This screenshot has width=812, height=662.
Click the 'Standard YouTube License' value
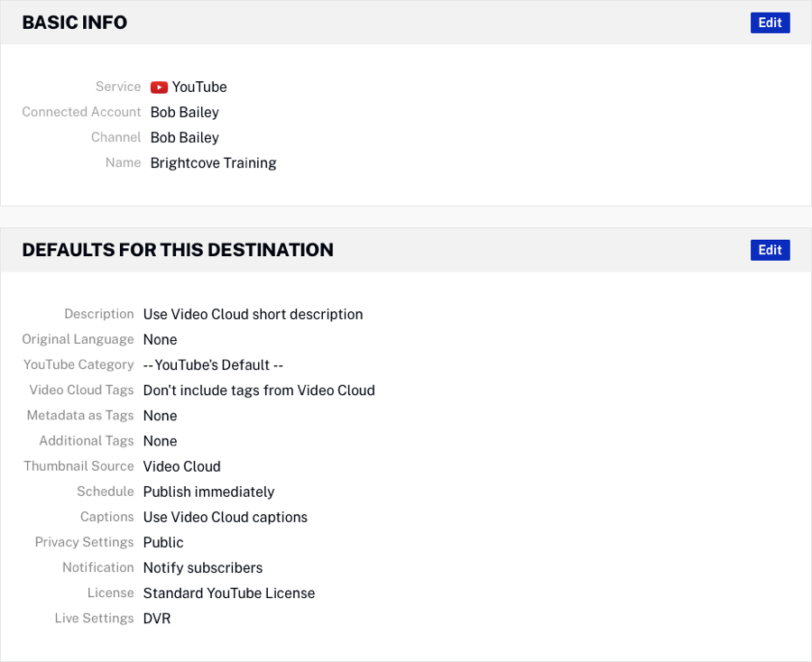(x=228, y=593)
